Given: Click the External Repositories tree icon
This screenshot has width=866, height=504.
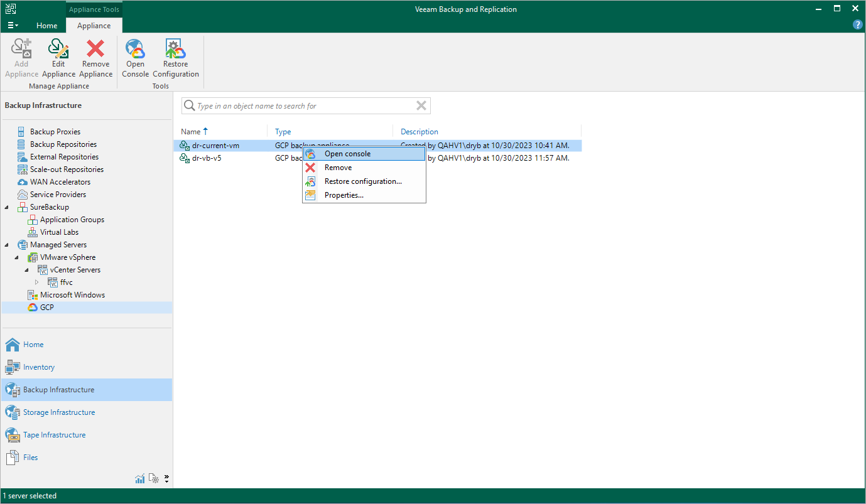Looking at the screenshot, I should [x=23, y=157].
